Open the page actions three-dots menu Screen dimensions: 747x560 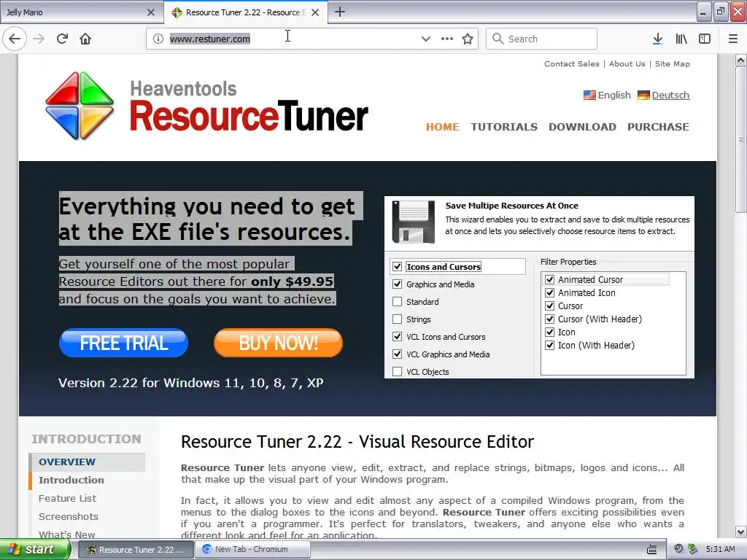pyautogui.click(x=447, y=39)
